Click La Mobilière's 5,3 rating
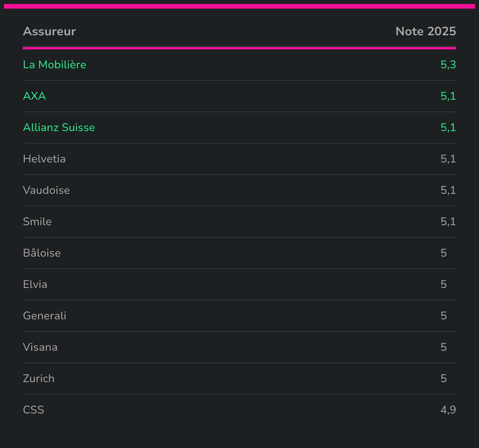The width and height of the screenshot is (479, 448). click(448, 65)
